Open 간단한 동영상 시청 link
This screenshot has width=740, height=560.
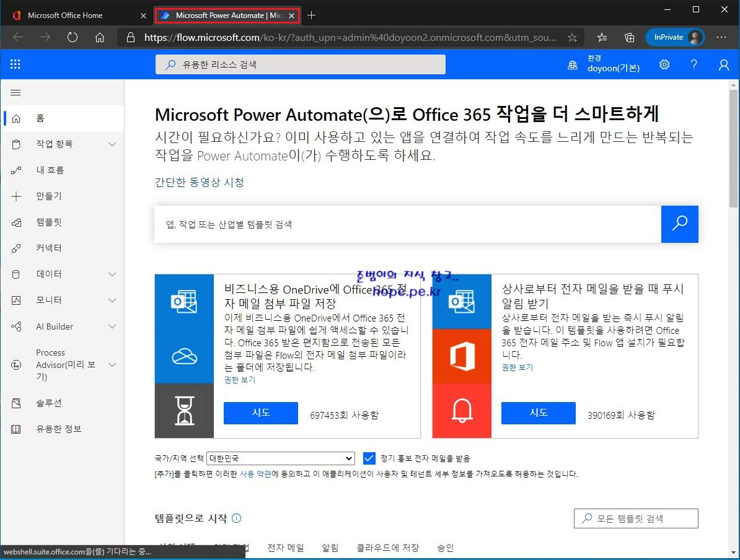[199, 183]
